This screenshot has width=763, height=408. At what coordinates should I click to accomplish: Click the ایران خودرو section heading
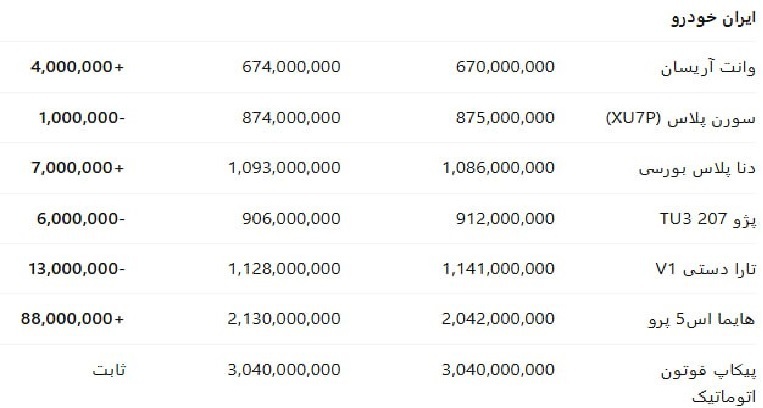click(713, 19)
